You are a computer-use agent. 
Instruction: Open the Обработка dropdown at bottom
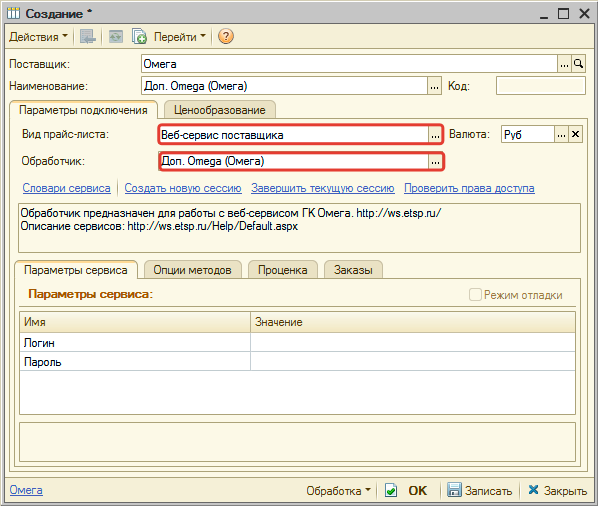coord(338,490)
